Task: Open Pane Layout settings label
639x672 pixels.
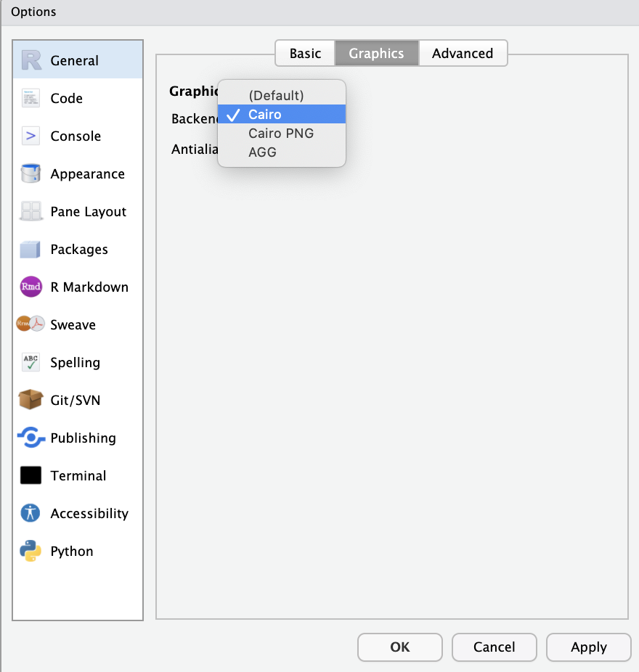Action: tap(89, 212)
